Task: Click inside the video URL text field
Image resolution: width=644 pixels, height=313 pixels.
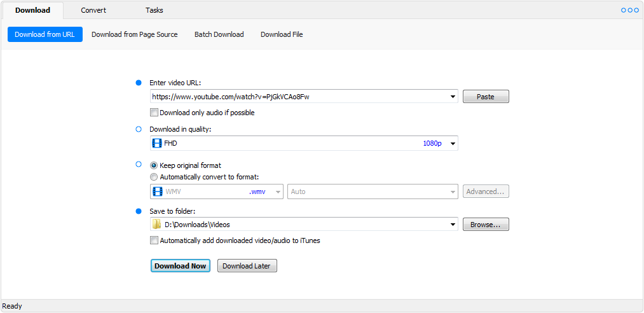Action: (299, 97)
